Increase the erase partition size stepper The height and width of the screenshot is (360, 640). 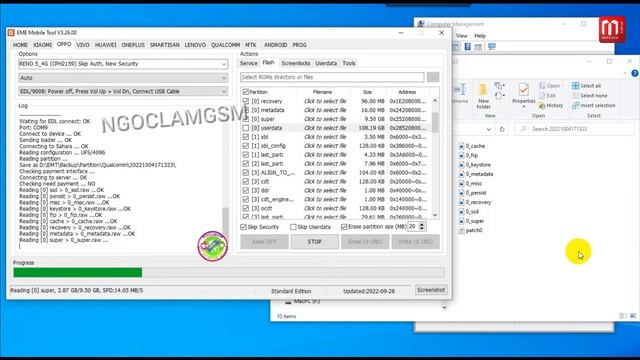click(x=422, y=224)
